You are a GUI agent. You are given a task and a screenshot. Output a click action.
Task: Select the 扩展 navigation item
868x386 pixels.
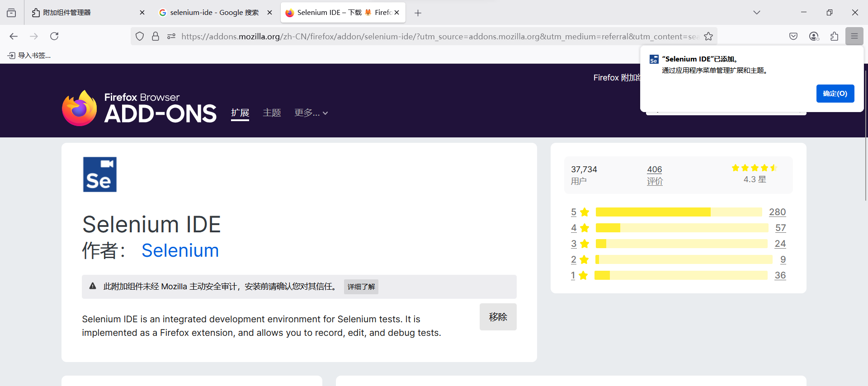(240, 113)
